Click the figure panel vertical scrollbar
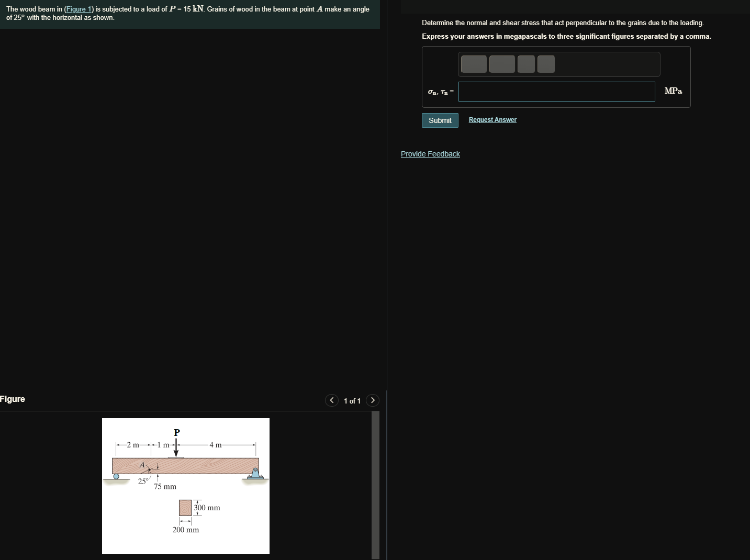The height and width of the screenshot is (560, 750). (x=375, y=485)
